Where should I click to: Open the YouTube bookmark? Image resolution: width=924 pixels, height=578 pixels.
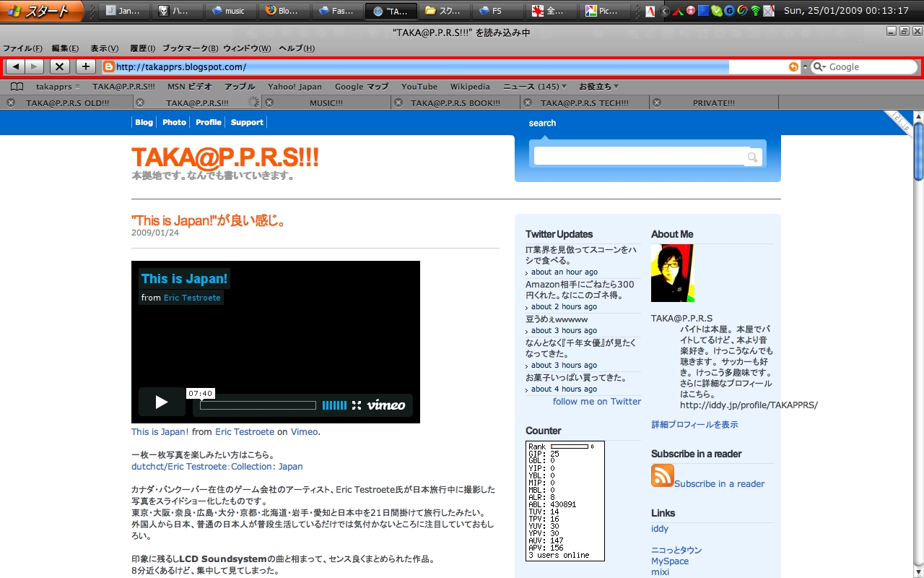click(x=419, y=86)
